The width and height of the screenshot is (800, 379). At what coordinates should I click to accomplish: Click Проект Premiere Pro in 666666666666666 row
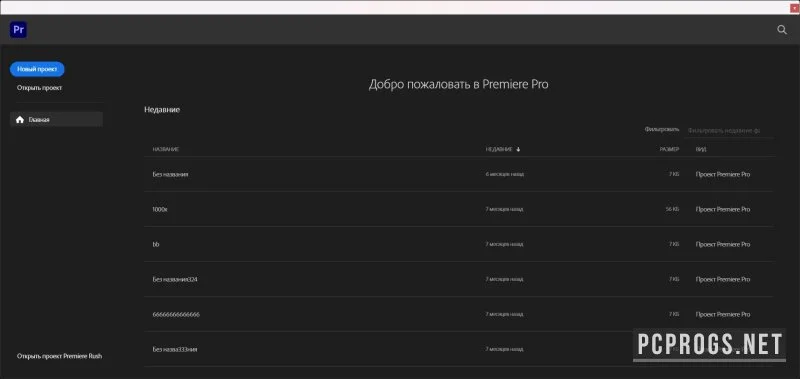coord(722,315)
